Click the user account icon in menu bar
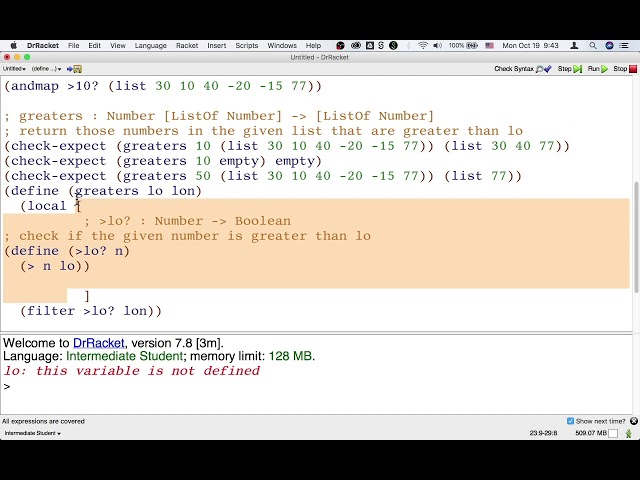Viewport: 640px width, 480px height. tap(574, 45)
